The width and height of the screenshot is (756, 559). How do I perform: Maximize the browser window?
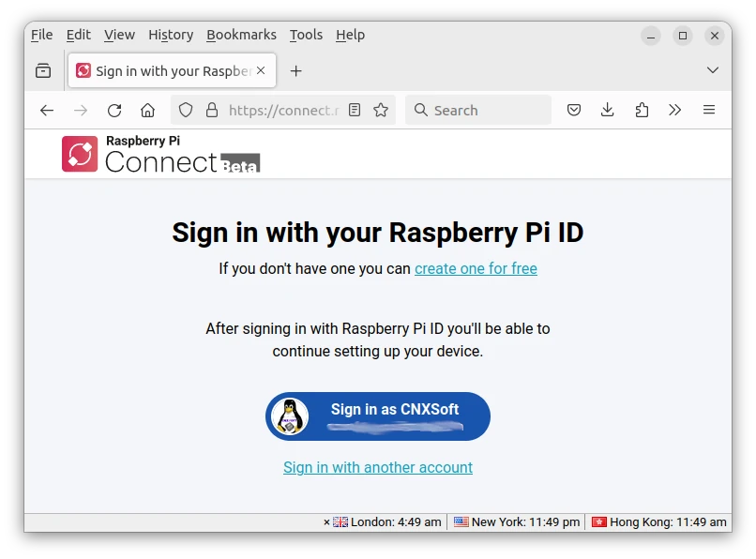pyautogui.click(x=683, y=36)
